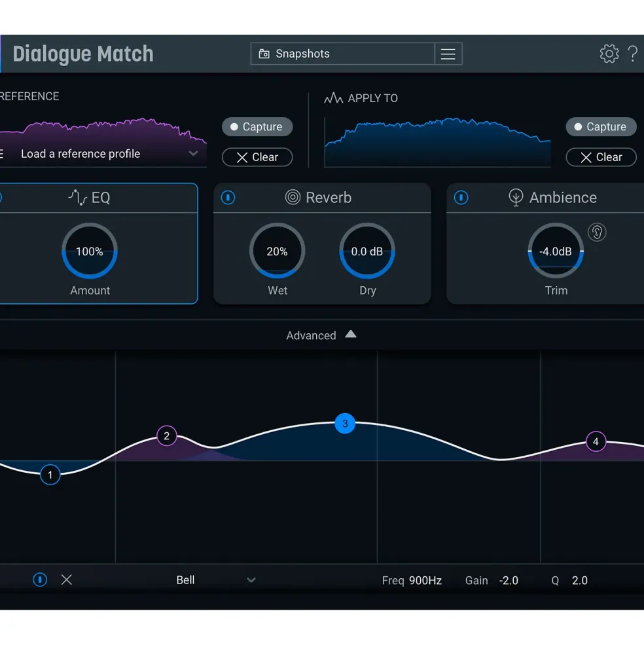Toggle the Ambience listen ear icon
Viewport: 644px width, 645px height.
click(597, 232)
